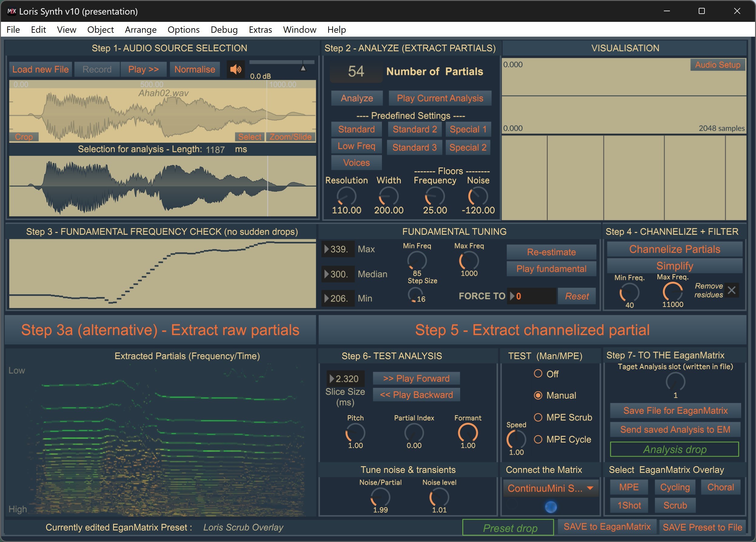The width and height of the screenshot is (756, 542).
Task: Click the blue Matrix connection indicator
Action: pos(550,507)
